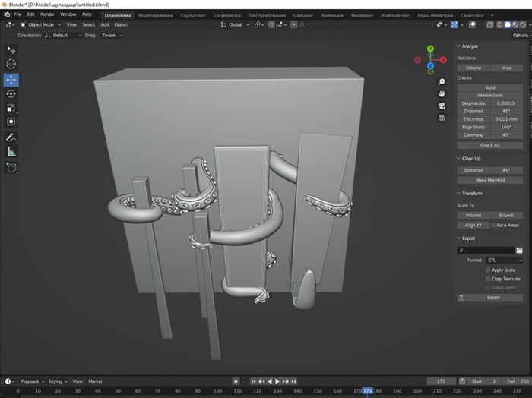The width and height of the screenshot is (532, 398).
Task: Select the Measure tool
Action: [11, 152]
